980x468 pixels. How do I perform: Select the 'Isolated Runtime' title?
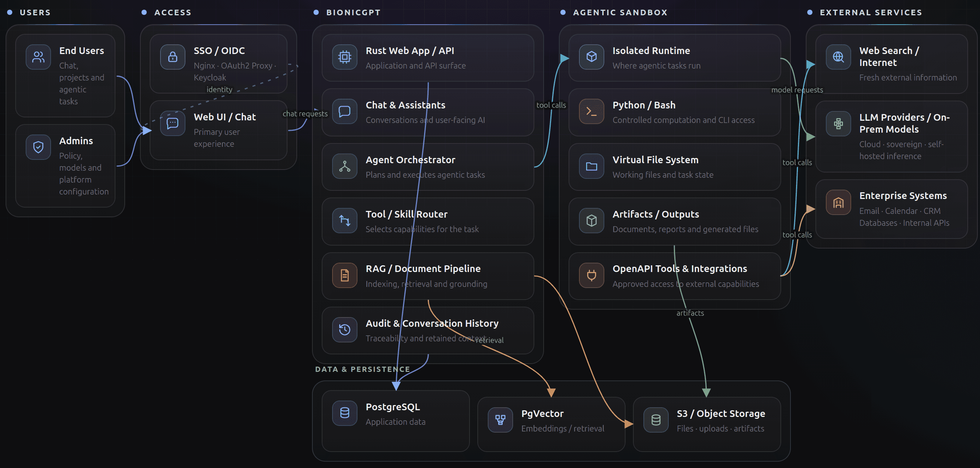pyautogui.click(x=651, y=51)
